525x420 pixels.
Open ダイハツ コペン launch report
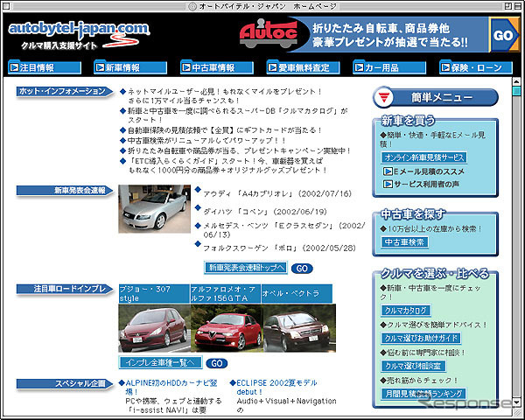pos(265,212)
